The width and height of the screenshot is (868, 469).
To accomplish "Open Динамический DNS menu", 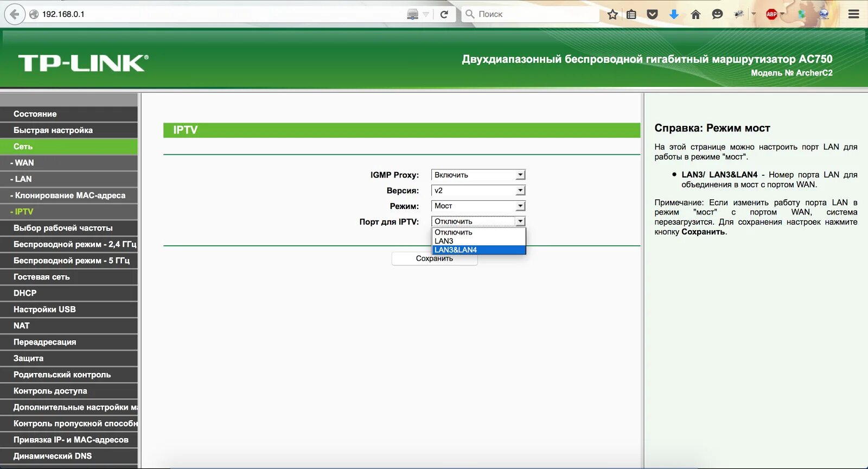I will pos(69,456).
